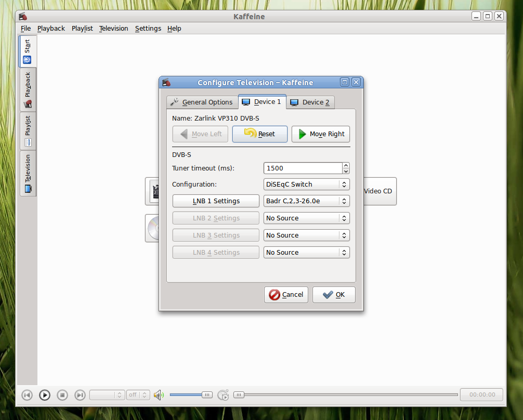This screenshot has height=420, width=523.
Task: Open the File menu
Action: point(25,29)
